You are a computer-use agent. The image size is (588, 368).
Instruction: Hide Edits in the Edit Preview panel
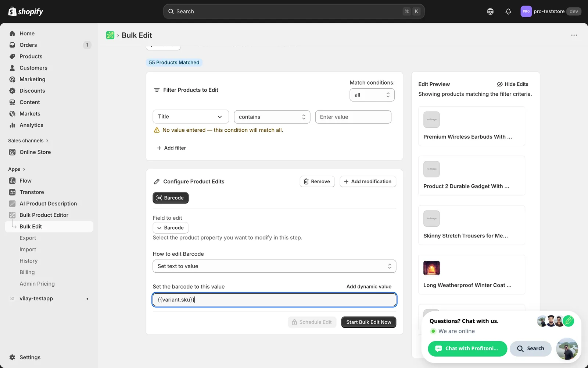click(x=513, y=84)
